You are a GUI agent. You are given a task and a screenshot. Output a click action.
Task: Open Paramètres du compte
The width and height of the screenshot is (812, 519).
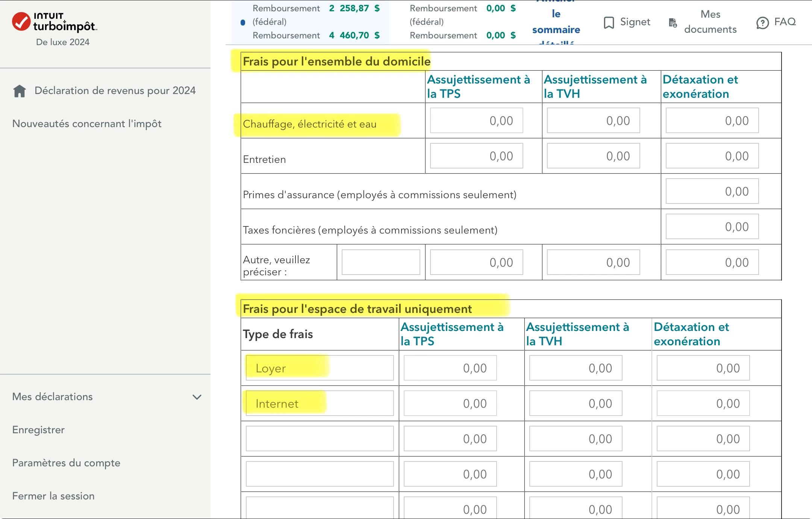tap(66, 463)
